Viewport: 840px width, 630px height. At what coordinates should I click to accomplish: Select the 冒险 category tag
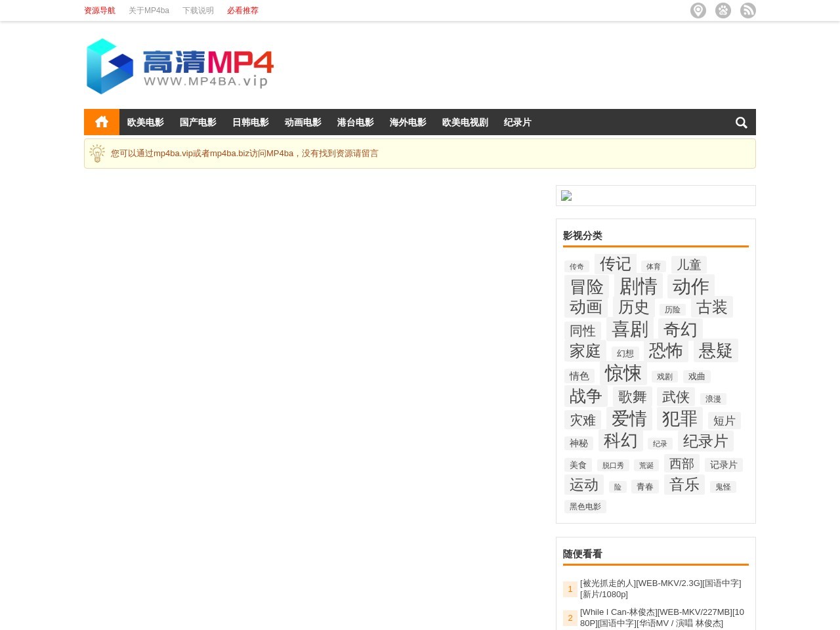click(x=587, y=287)
